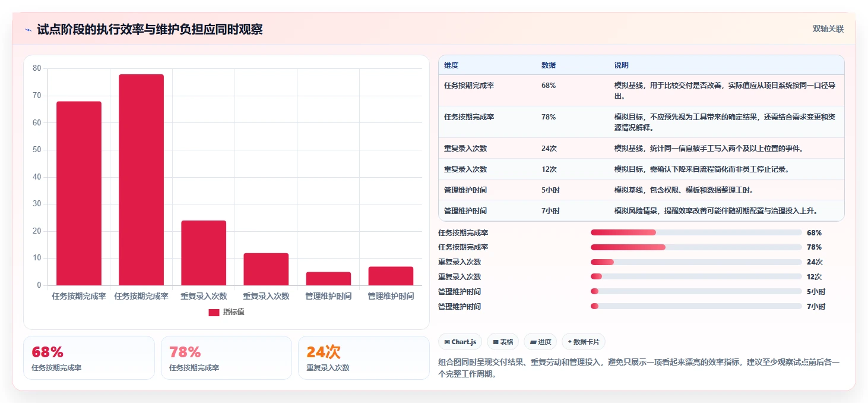Open the 68% 任务按期完成率 data card
Screen dimensions: 868x403
tap(89, 358)
